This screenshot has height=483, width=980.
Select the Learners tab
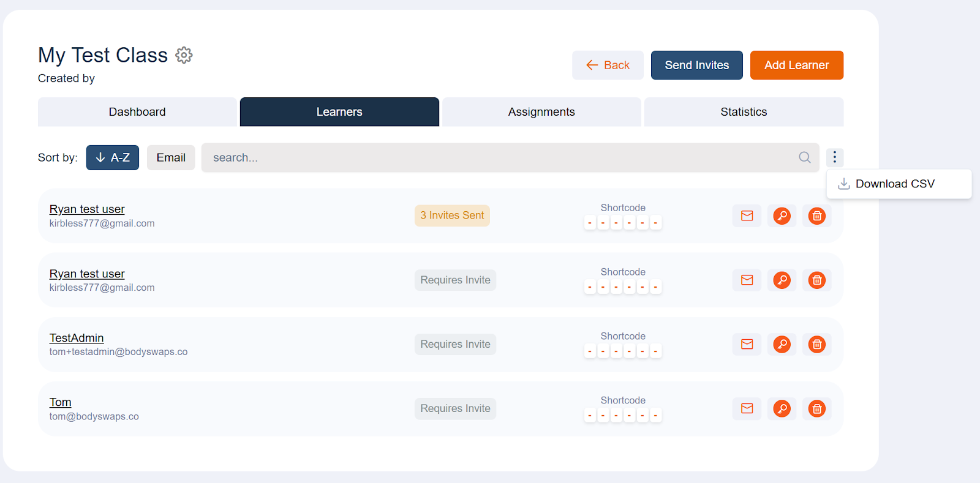(x=339, y=112)
